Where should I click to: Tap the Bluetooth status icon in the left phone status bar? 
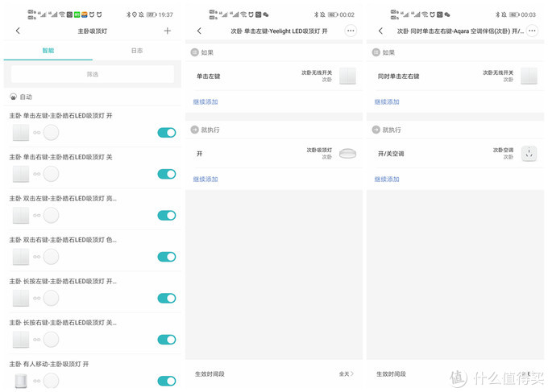(x=129, y=14)
